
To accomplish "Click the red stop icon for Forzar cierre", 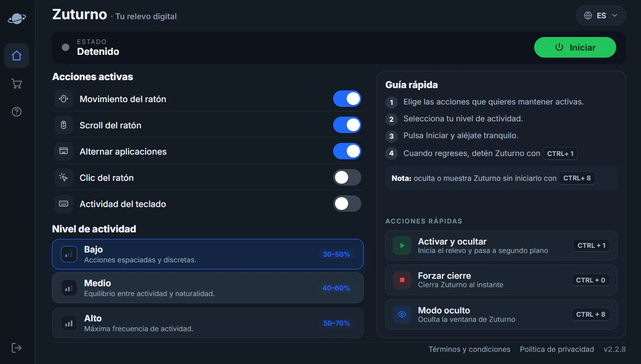I will [402, 280].
